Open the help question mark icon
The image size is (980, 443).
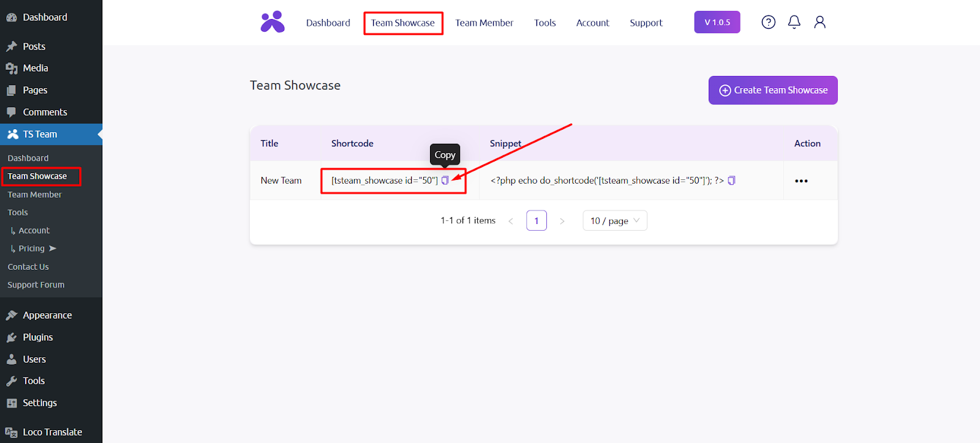768,23
